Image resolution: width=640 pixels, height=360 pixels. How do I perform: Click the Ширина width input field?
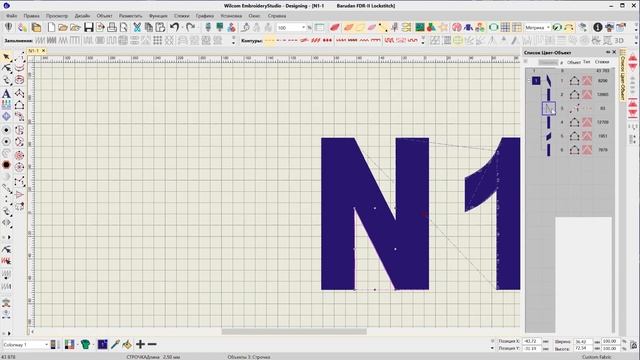pyautogui.click(x=583, y=341)
